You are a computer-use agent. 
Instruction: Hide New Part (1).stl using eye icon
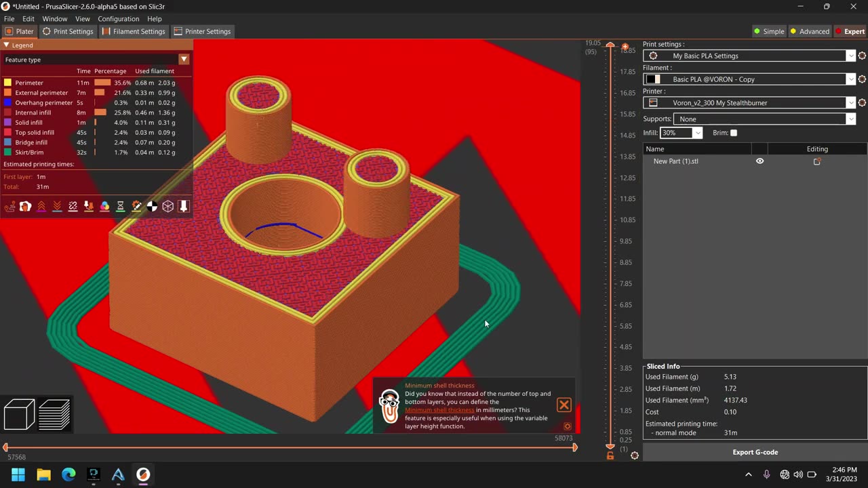pyautogui.click(x=759, y=161)
